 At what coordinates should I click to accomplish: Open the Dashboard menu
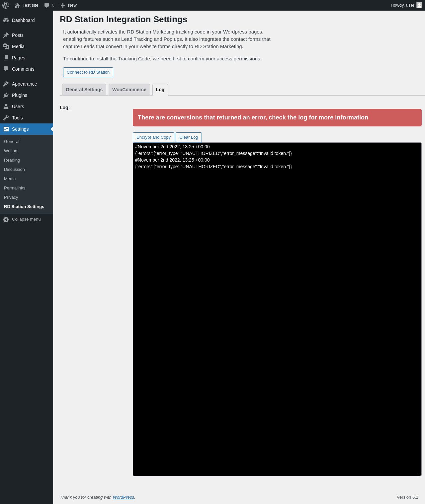[27, 20]
